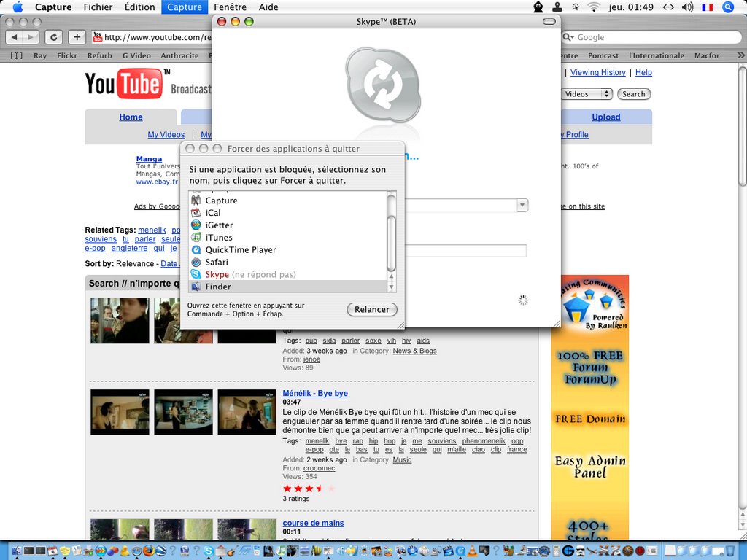Switch to the YouTube Upload tab
747x560 pixels.
coord(606,117)
